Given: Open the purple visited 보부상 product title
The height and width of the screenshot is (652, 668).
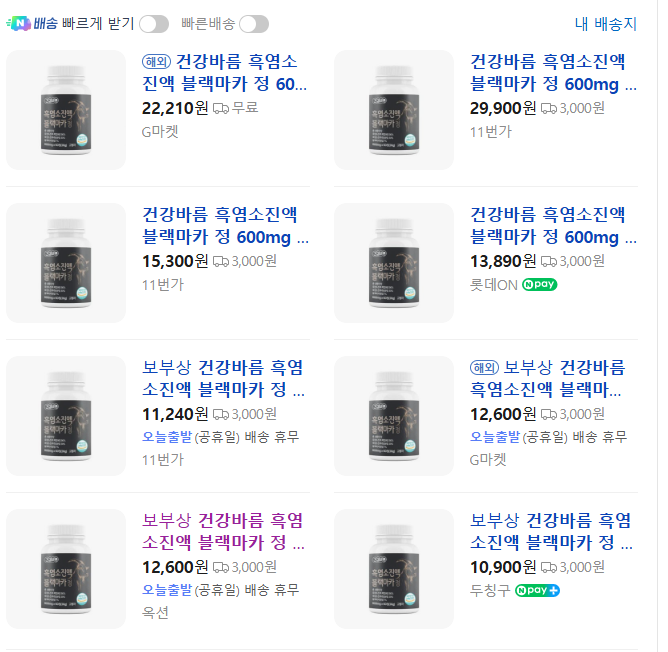Looking at the screenshot, I should coord(223,531).
